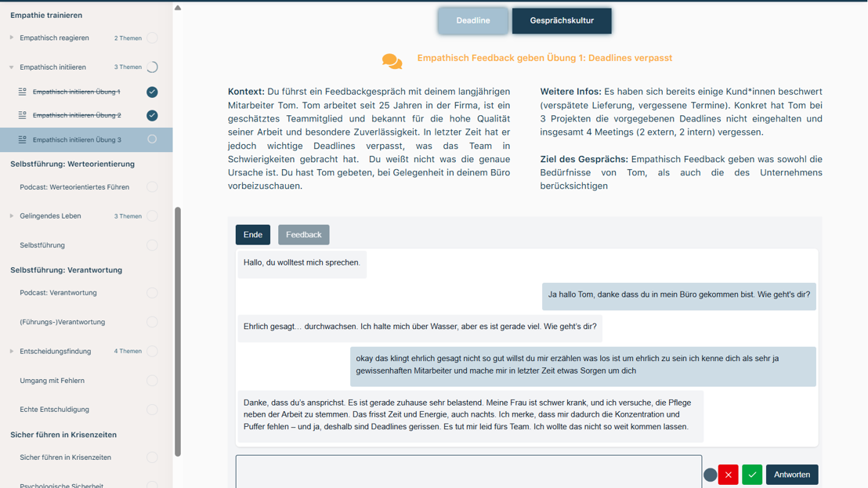The width and height of the screenshot is (868, 488).
Task: Click list icon beside Empathisch initiieren Übung 1
Action: click(23, 92)
